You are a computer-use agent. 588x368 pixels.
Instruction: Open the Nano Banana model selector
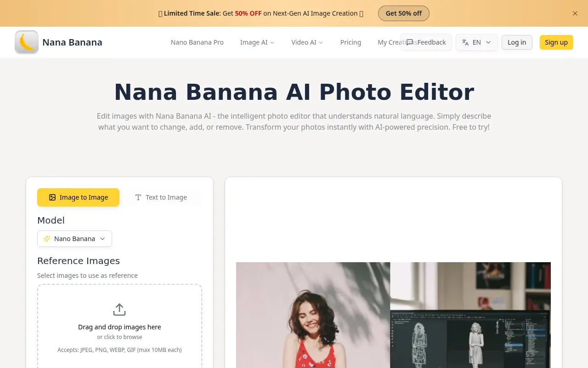[x=74, y=239]
